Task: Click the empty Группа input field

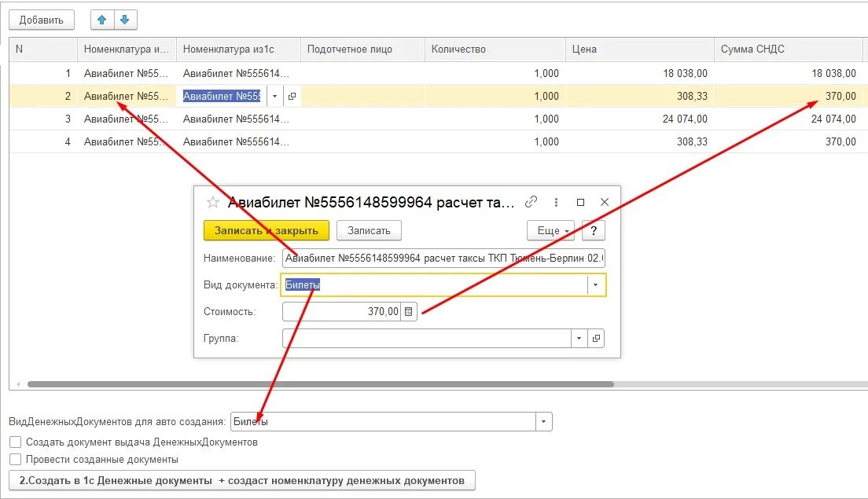Action: (x=426, y=338)
